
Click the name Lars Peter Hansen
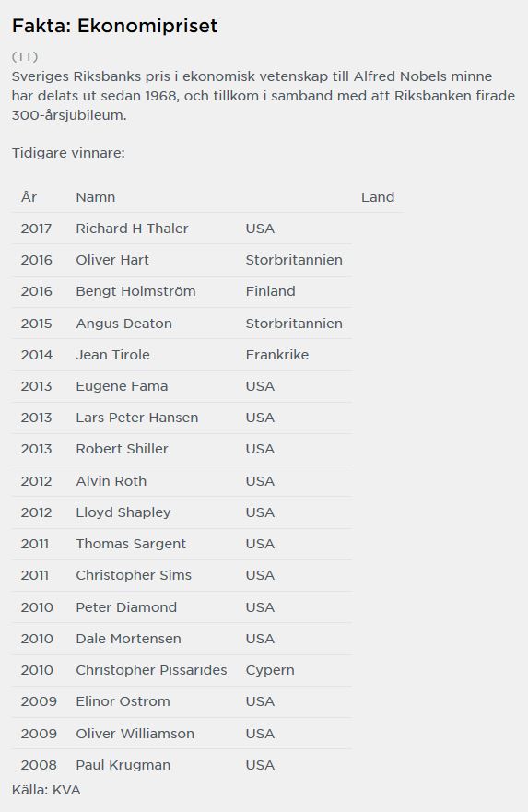coord(136,418)
